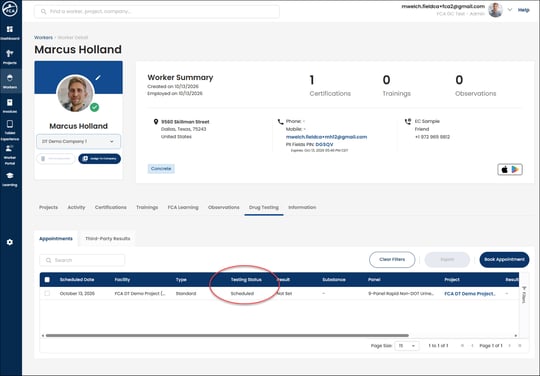This screenshot has height=376, width=540.
Task: Click the green verified badge on profile photo
Action: tap(94, 107)
